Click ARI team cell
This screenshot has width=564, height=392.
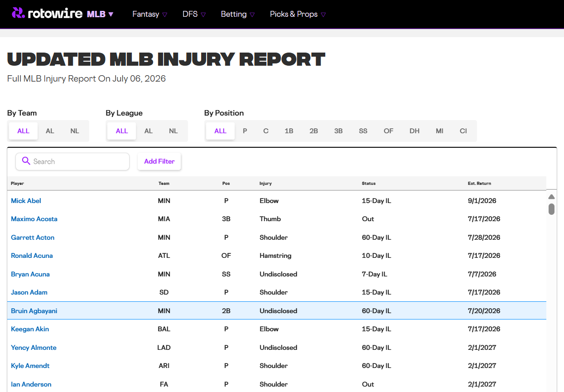[164, 366]
